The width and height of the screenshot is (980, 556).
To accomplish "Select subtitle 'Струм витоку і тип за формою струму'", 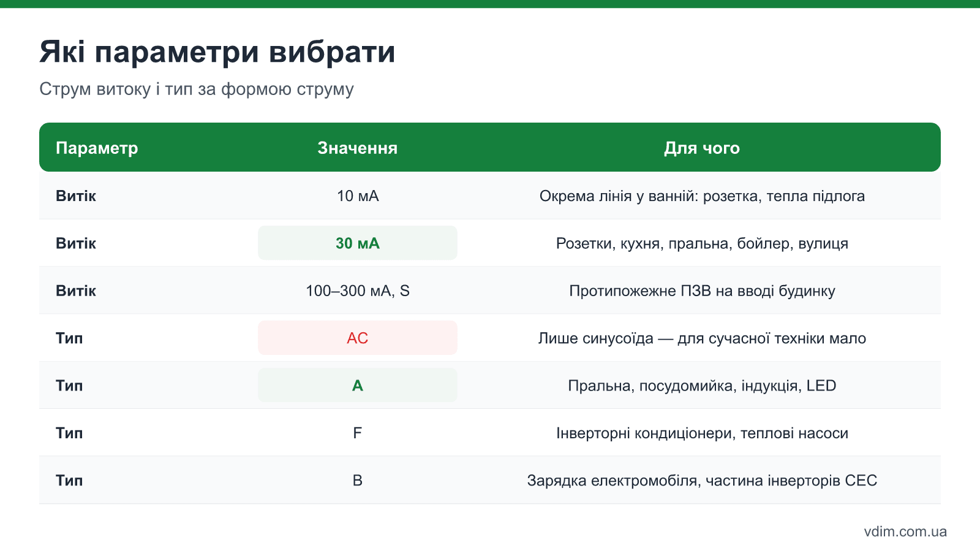I will tap(197, 89).
